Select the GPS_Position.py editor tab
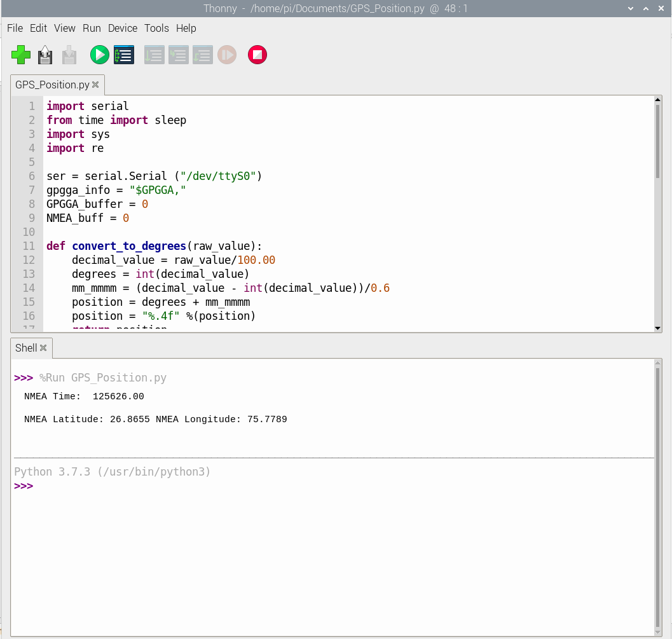672x639 pixels. pyautogui.click(x=52, y=85)
